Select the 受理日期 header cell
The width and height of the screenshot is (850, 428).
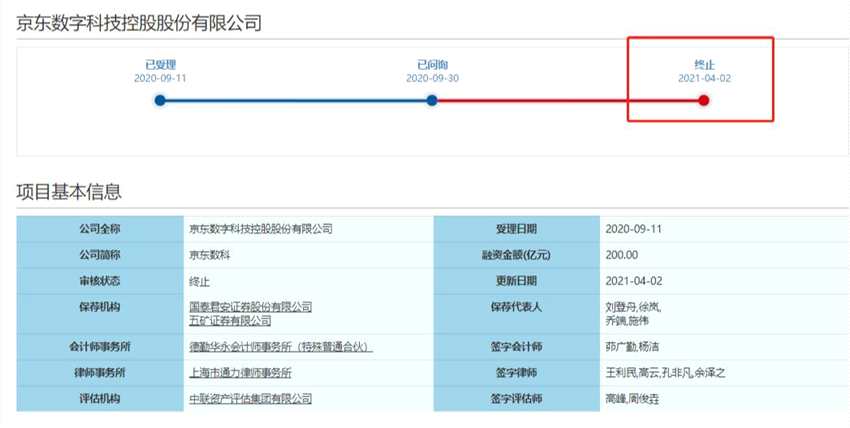tap(517, 229)
